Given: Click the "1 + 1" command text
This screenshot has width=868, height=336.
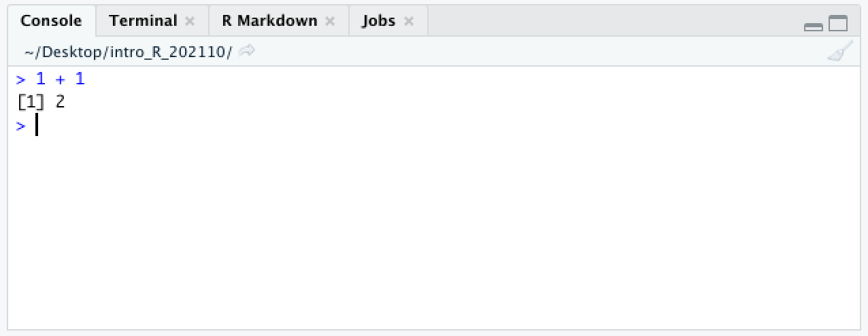Looking at the screenshot, I should 61,79.
